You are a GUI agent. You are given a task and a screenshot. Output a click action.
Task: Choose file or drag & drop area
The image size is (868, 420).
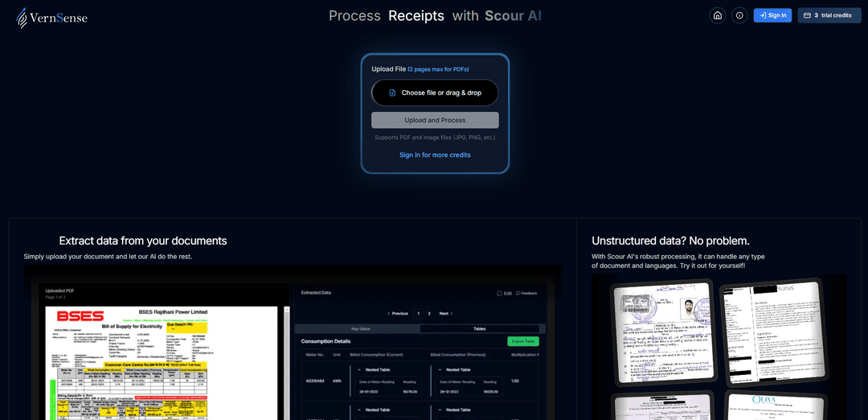pos(435,93)
